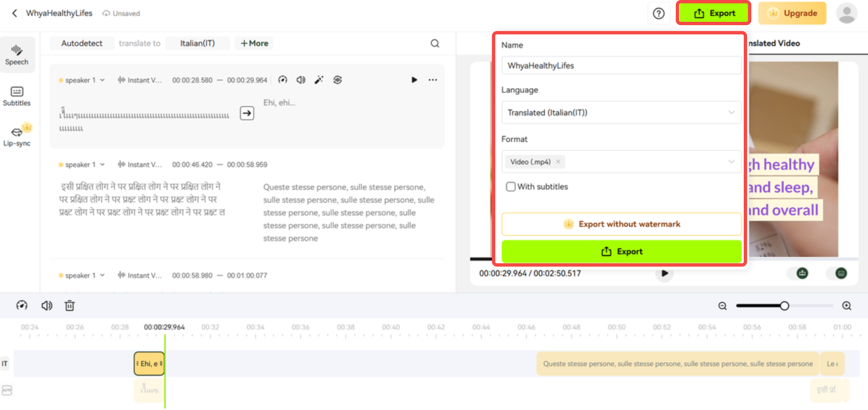The height and width of the screenshot is (410, 868).
Task: Open the speed control on the first speech segment
Action: (x=282, y=80)
